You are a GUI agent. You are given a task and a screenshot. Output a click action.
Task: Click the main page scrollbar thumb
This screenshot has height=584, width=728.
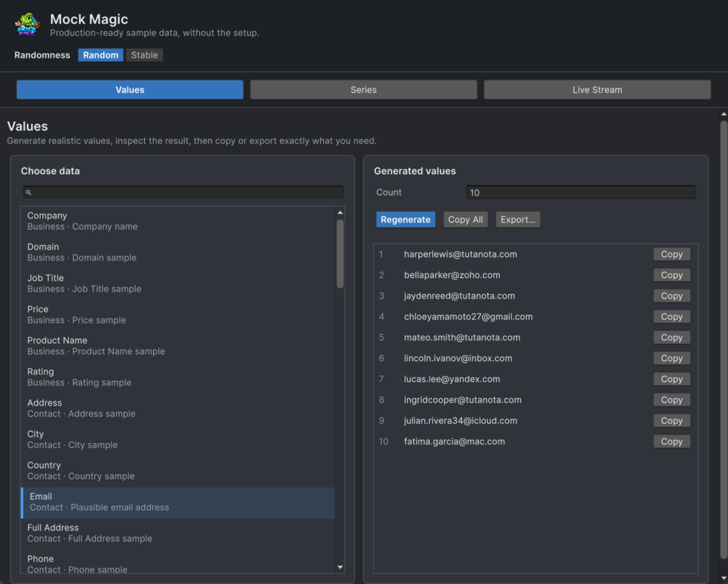tap(724, 340)
